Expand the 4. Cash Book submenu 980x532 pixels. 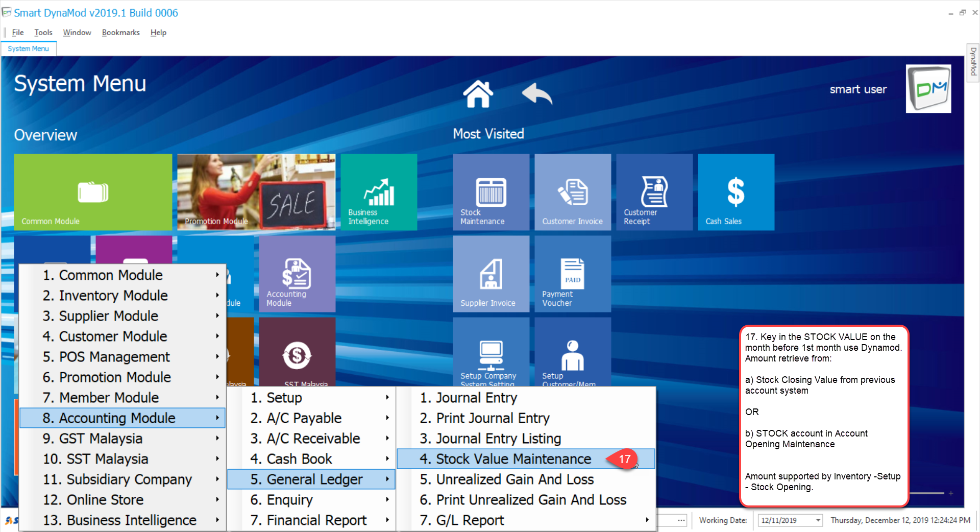[x=311, y=458]
